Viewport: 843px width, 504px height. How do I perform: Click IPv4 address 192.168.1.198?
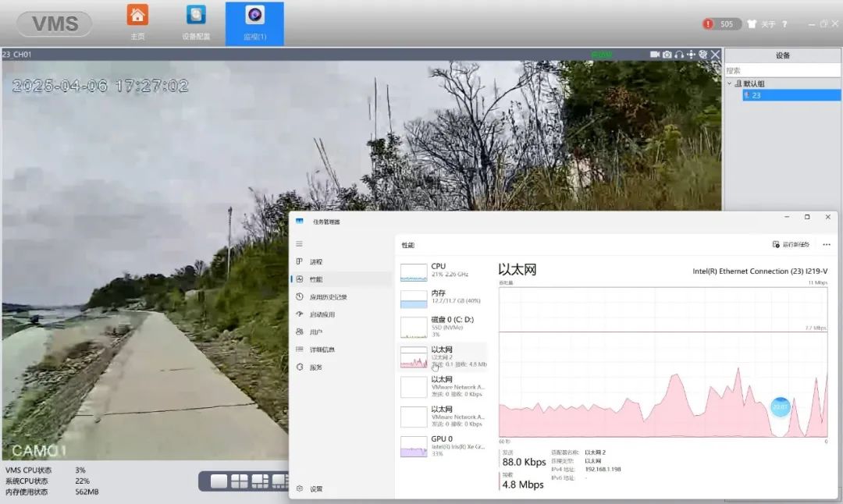pos(603,469)
